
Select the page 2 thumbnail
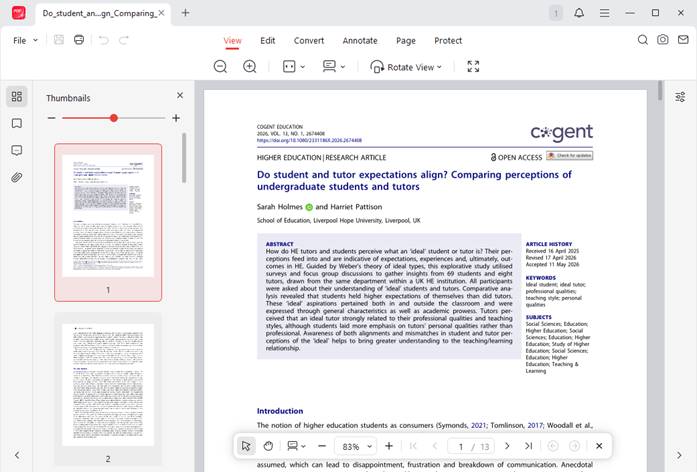coord(108,391)
